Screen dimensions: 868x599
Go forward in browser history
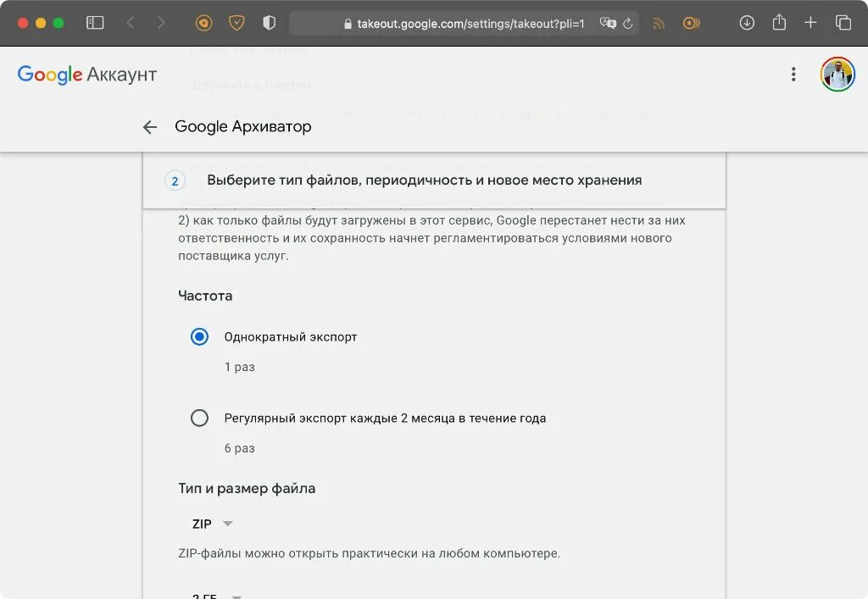pyautogui.click(x=161, y=23)
